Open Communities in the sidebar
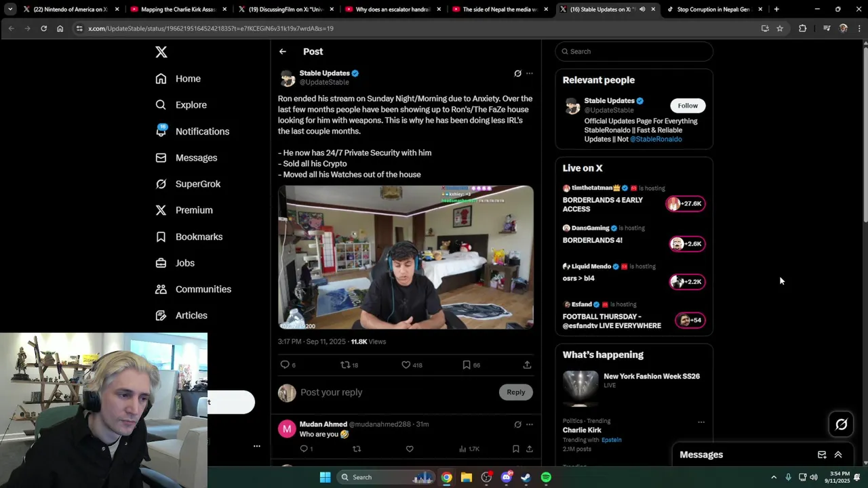The width and height of the screenshot is (868, 488). pos(193,289)
